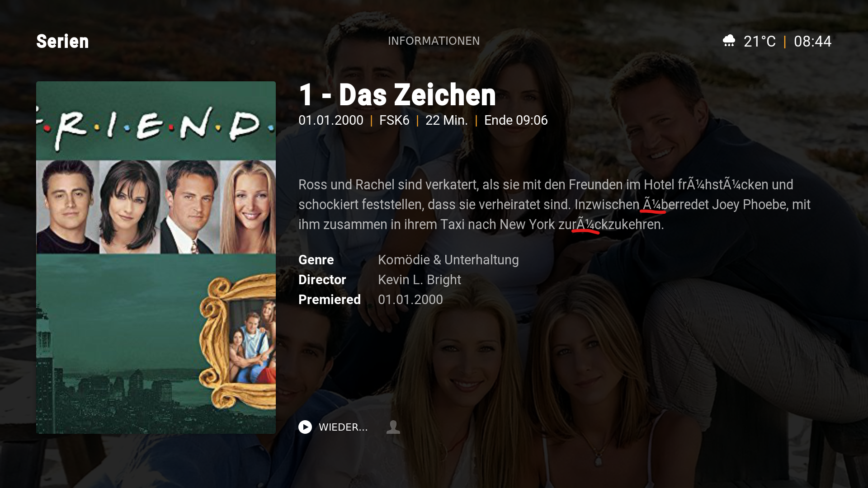Select genre Komödie & Unterhaltung
Screen dimensions: 868x488
[x=448, y=260]
